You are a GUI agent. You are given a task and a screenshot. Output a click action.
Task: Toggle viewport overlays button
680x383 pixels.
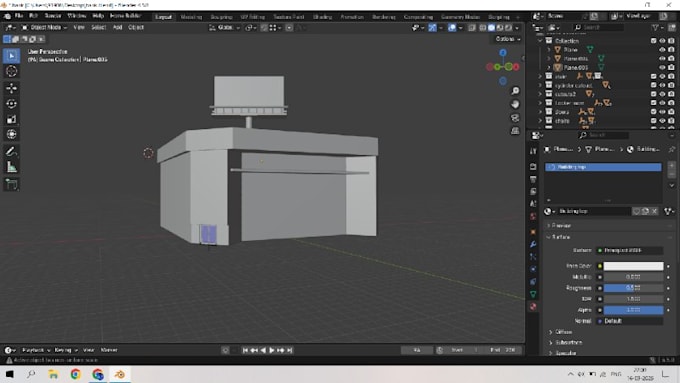pyautogui.click(x=452, y=28)
